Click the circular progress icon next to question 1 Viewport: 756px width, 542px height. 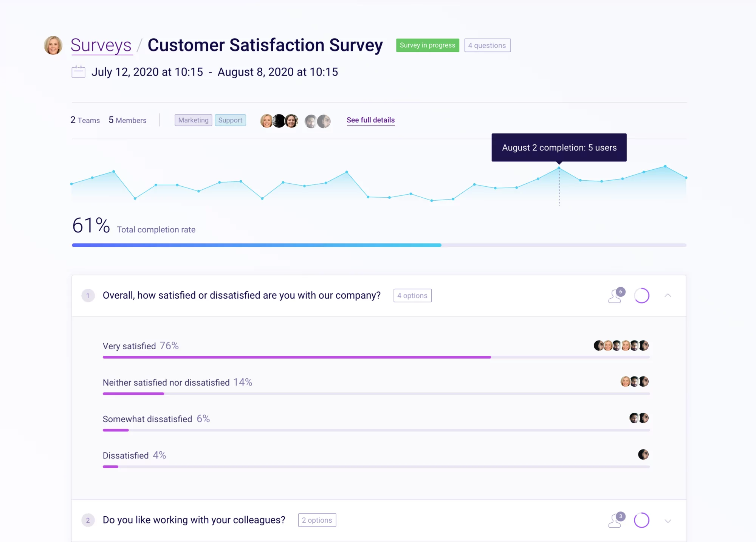point(641,295)
